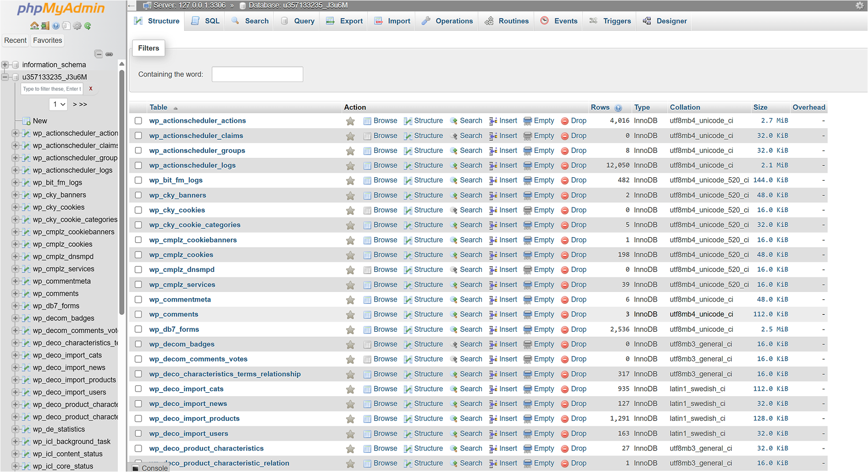The height and width of the screenshot is (472, 868).
Task: Go to the Operations tab
Action: [448, 21]
